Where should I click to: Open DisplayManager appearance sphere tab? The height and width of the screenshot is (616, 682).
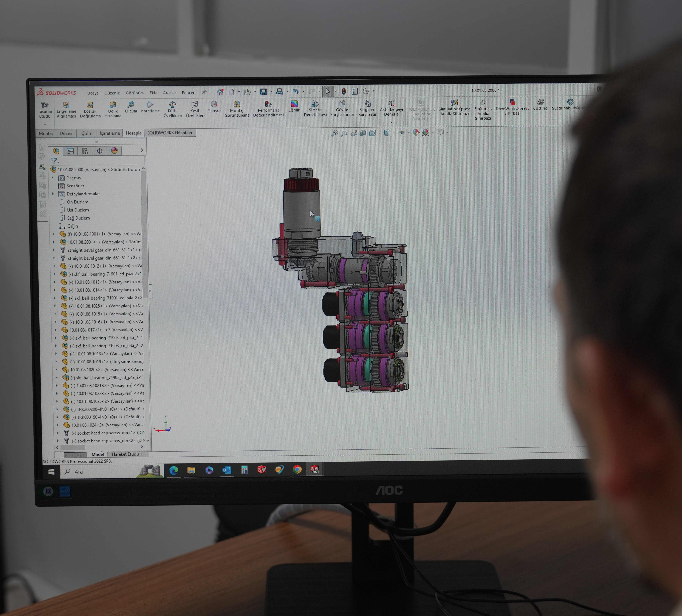pyautogui.click(x=114, y=151)
